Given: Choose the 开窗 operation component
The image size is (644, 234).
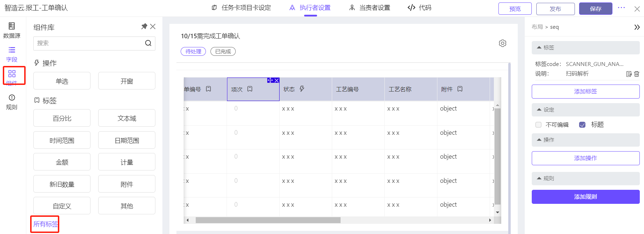Looking at the screenshot, I should 127,81.
